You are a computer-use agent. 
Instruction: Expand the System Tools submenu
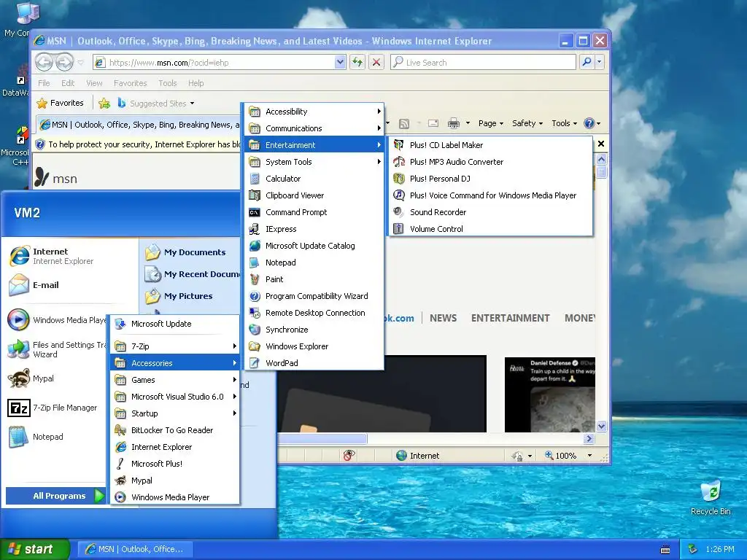pyautogui.click(x=314, y=162)
